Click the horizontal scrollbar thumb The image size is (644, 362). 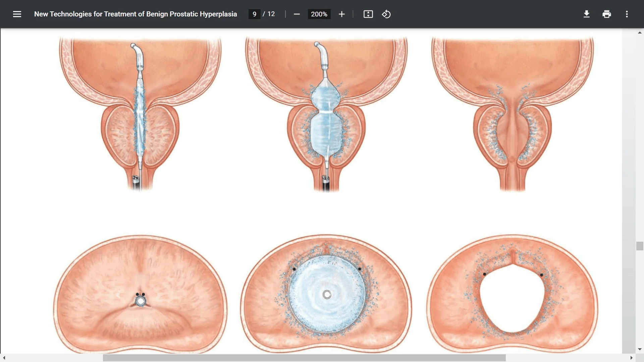click(x=304, y=358)
